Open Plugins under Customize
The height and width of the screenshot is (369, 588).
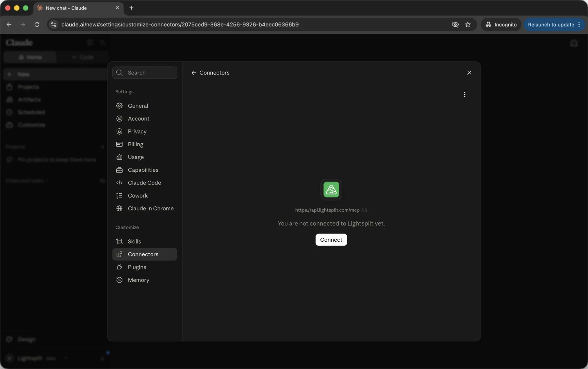[x=145, y=267]
